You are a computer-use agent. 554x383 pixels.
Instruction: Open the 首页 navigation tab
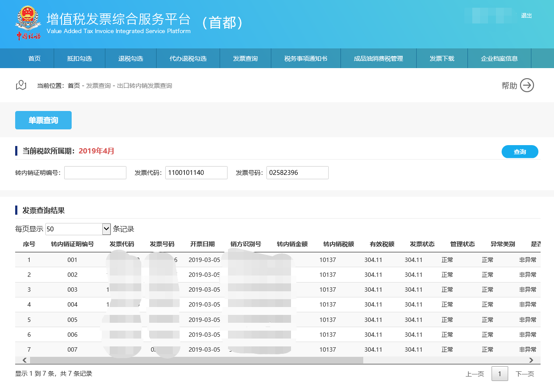click(x=34, y=58)
